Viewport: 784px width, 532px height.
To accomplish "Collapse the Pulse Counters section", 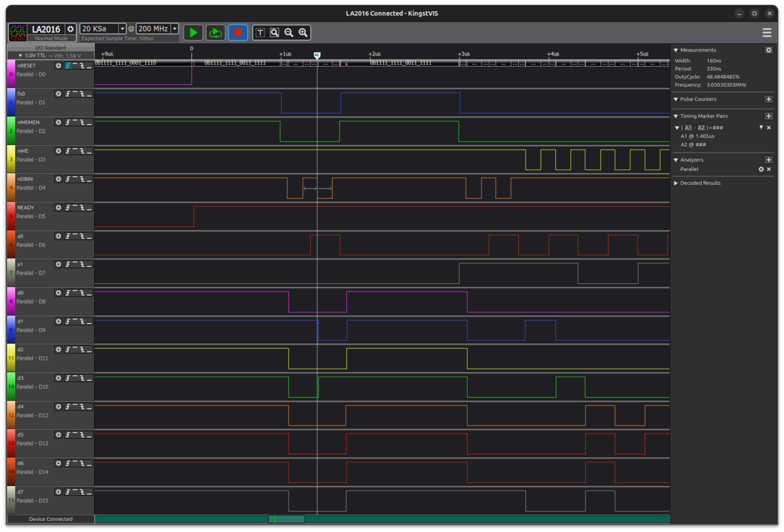I will [x=676, y=99].
